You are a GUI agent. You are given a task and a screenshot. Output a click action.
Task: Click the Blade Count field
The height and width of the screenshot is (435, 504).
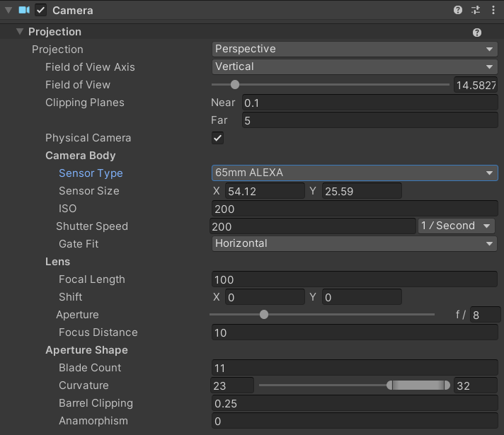click(355, 368)
